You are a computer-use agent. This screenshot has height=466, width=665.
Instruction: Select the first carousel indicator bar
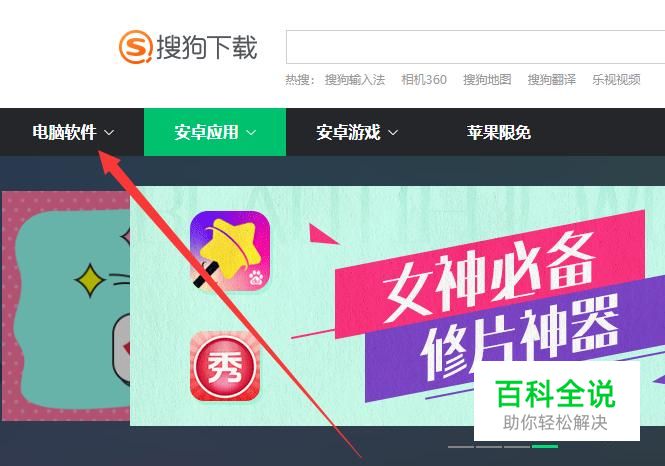point(461,446)
